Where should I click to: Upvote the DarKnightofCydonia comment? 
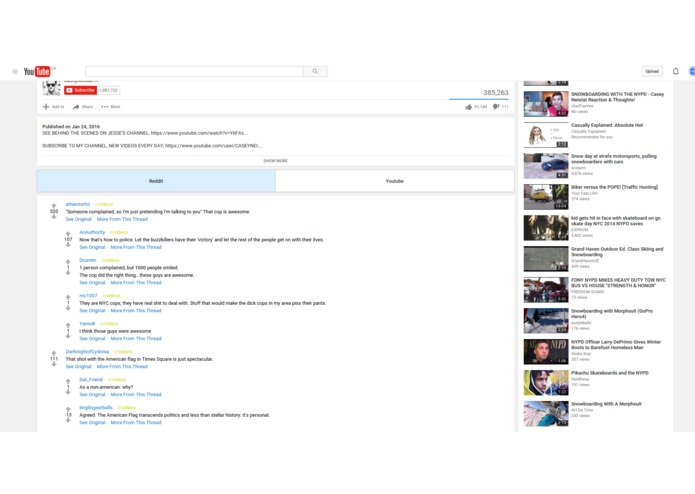(x=54, y=353)
